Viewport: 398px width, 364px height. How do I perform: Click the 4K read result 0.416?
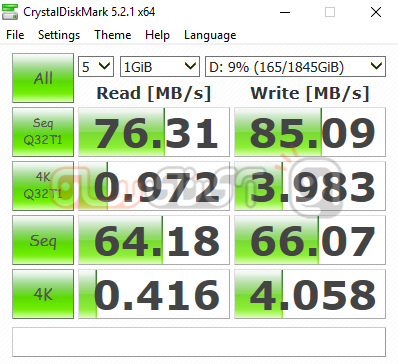[154, 294]
